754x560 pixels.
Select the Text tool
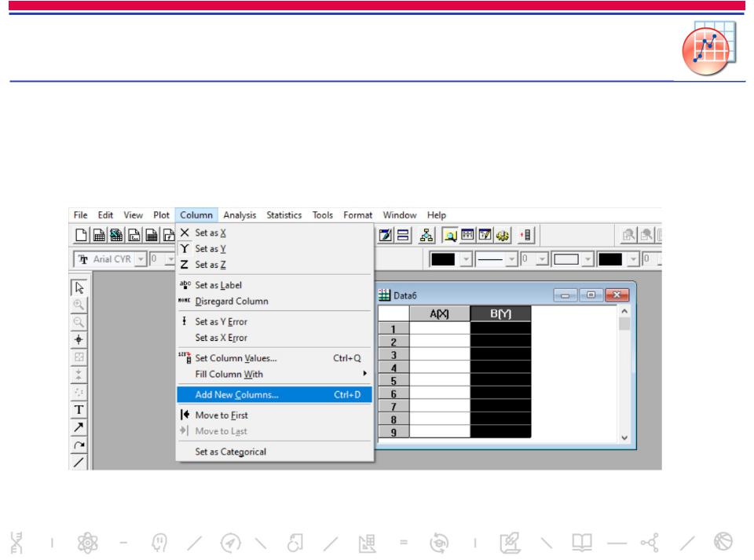[x=79, y=410]
